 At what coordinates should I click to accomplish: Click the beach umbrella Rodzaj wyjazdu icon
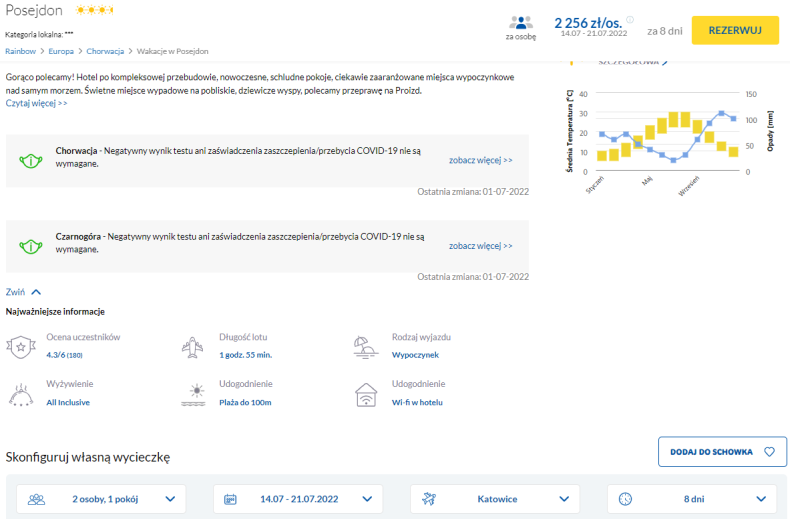click(367, 346)
